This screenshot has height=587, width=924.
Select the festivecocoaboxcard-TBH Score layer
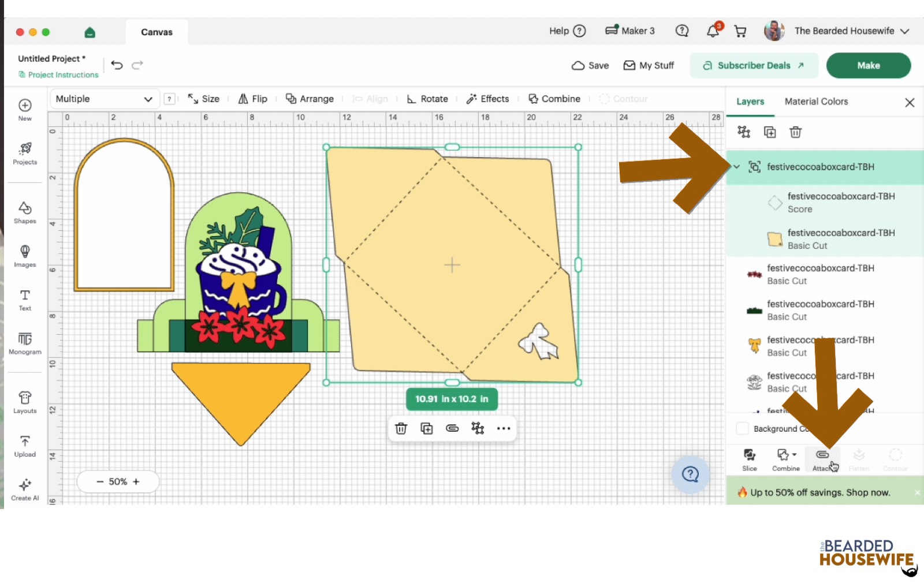[825, 203]
